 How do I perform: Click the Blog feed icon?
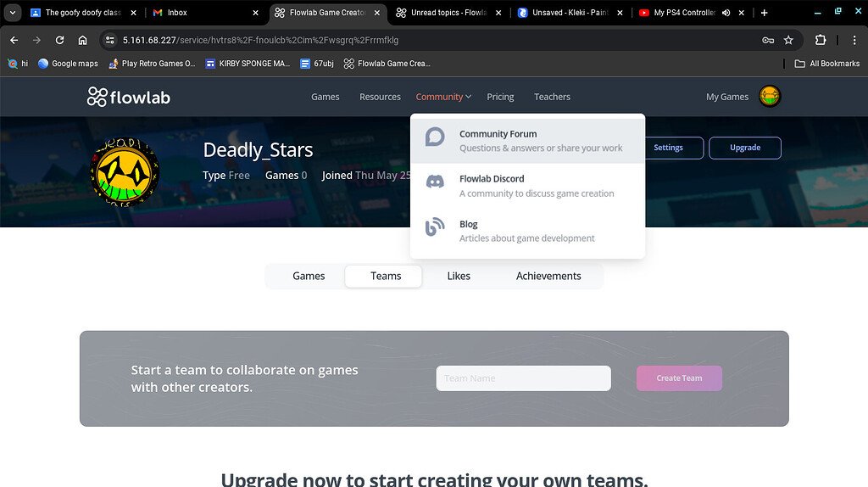(435, 227)
